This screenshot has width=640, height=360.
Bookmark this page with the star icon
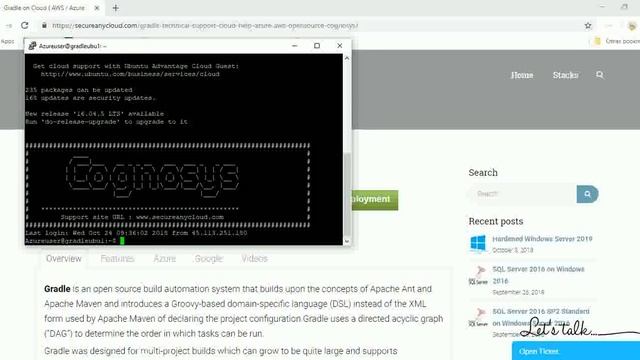point(588,25)
